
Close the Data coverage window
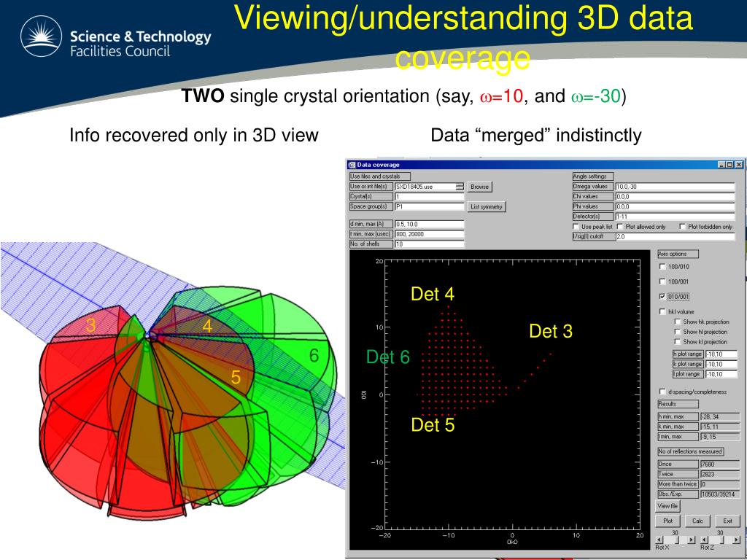coord(739,165)
